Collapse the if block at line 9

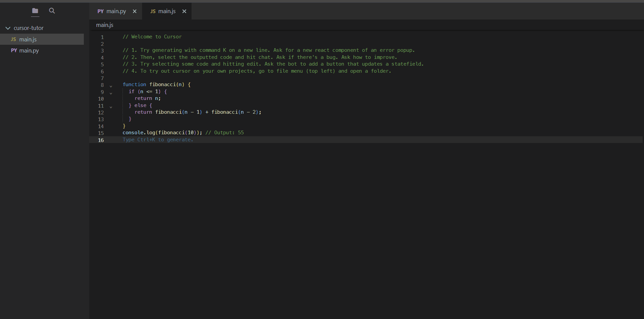[x=111, y=93]
